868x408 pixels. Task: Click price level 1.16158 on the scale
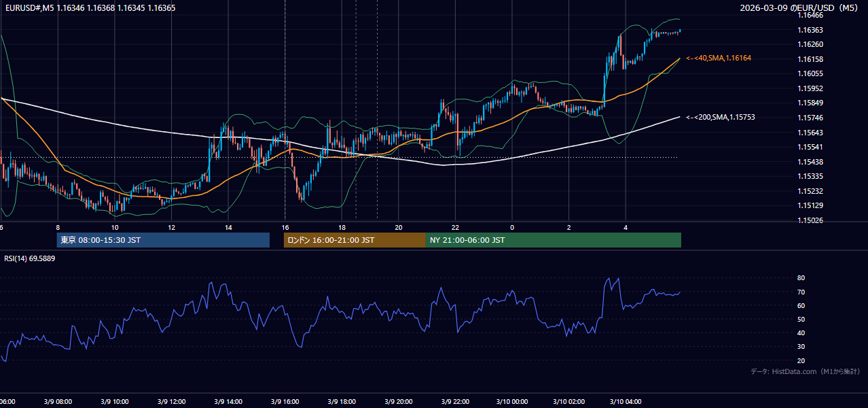point(810,59)
